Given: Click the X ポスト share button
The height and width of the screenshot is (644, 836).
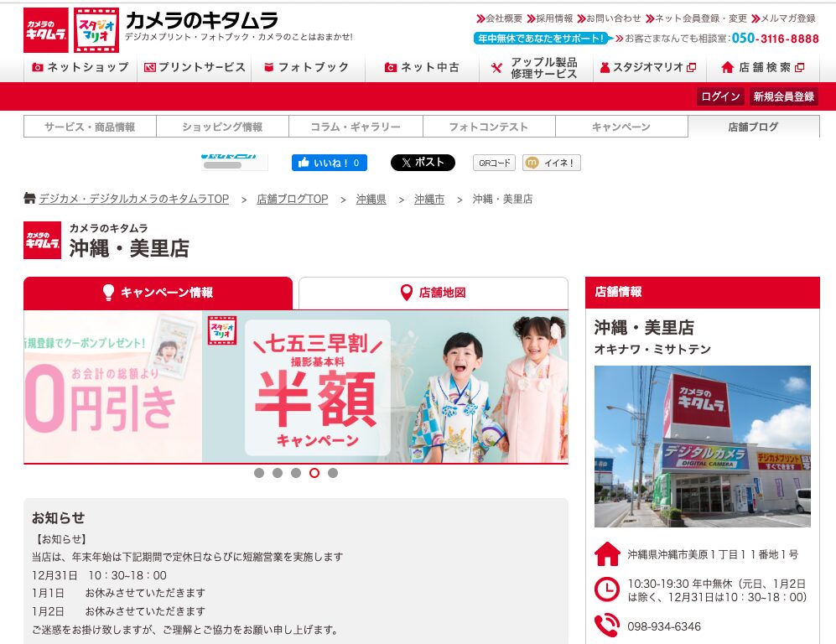Looking at the screenshot, I should [423, 163].
